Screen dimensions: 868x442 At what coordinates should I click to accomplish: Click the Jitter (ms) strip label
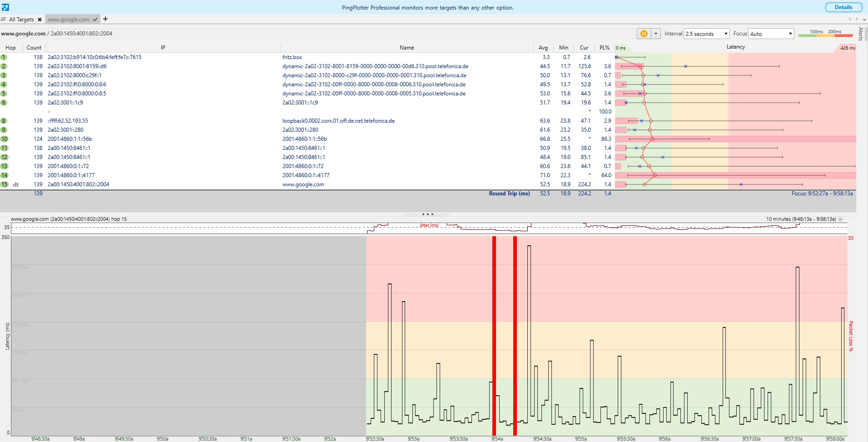(429, 225)
